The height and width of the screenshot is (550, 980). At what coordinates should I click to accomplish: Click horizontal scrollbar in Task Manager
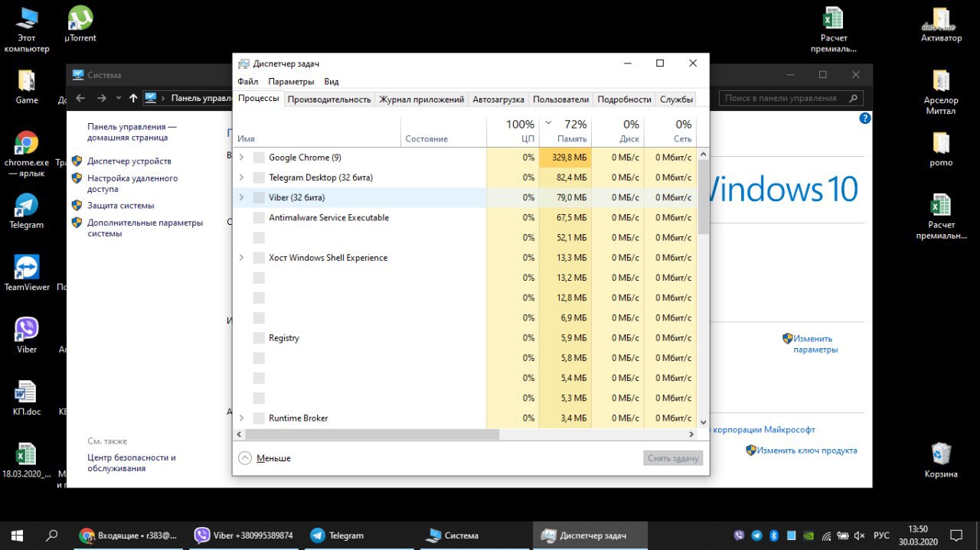pos(372,434)
